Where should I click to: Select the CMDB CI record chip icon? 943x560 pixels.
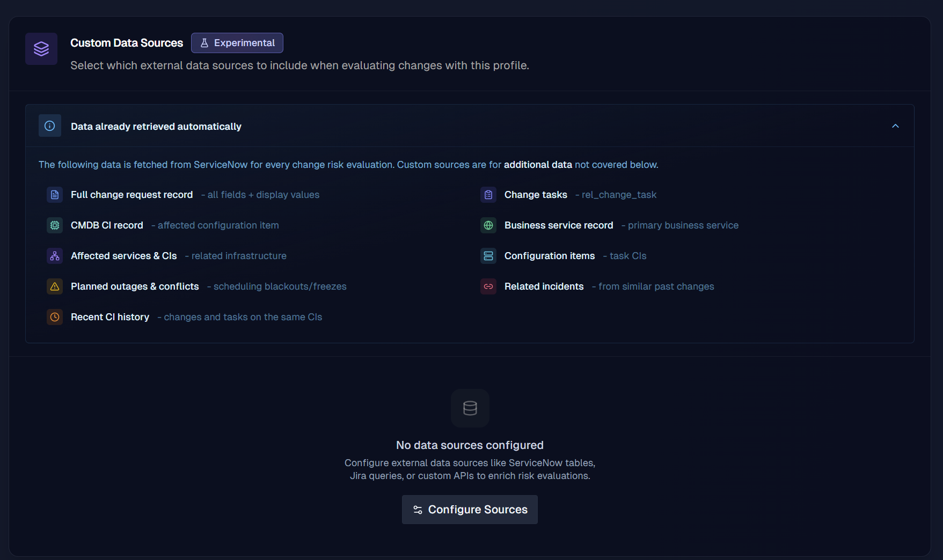click(54, 225)
